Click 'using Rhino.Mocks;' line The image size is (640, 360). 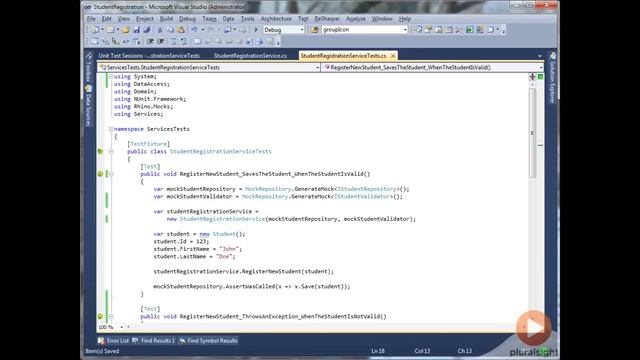coord(143,107)
